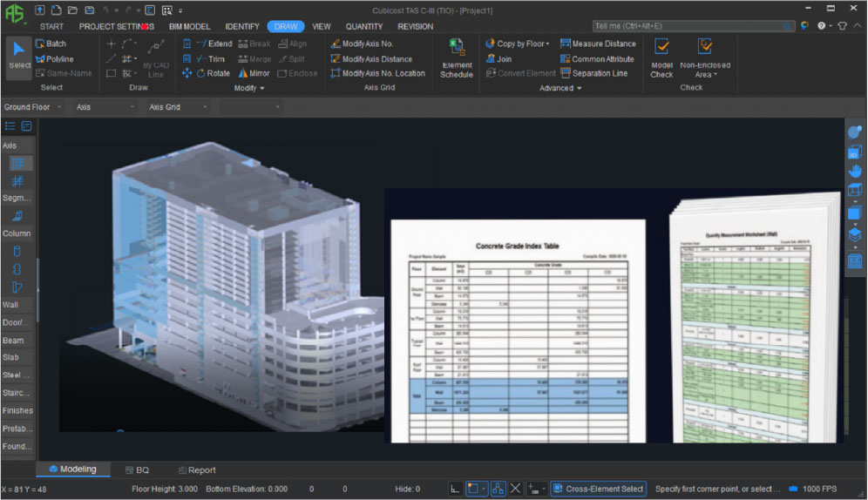Toggle the hierarchy icon in status bar

click(x=498, y=489)
